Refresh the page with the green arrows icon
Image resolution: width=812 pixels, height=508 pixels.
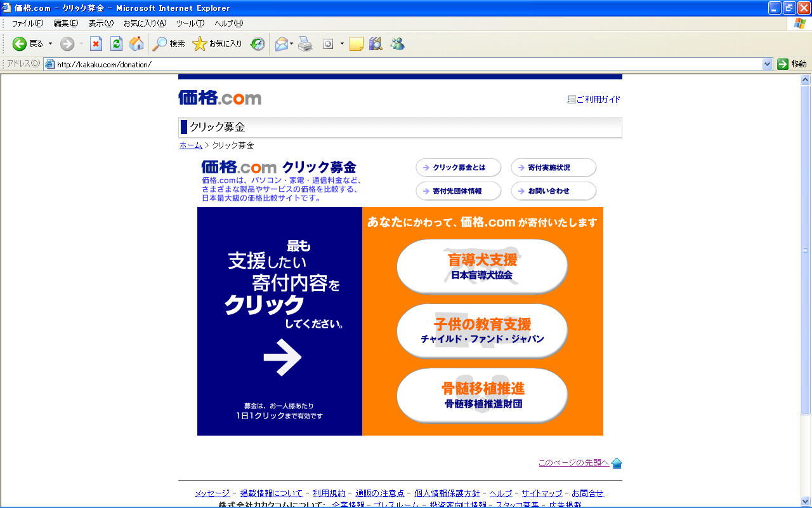click(x=116, y=44)
